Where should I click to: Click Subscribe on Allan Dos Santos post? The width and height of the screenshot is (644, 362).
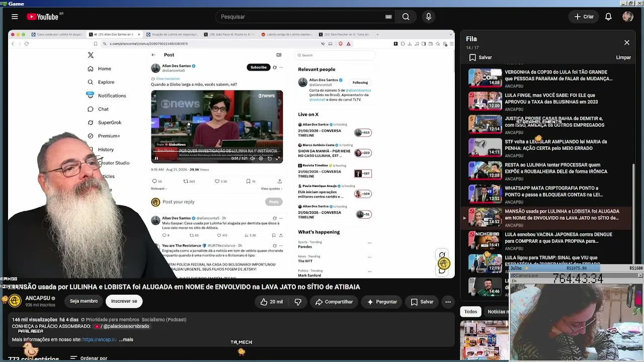click(259, 67)
